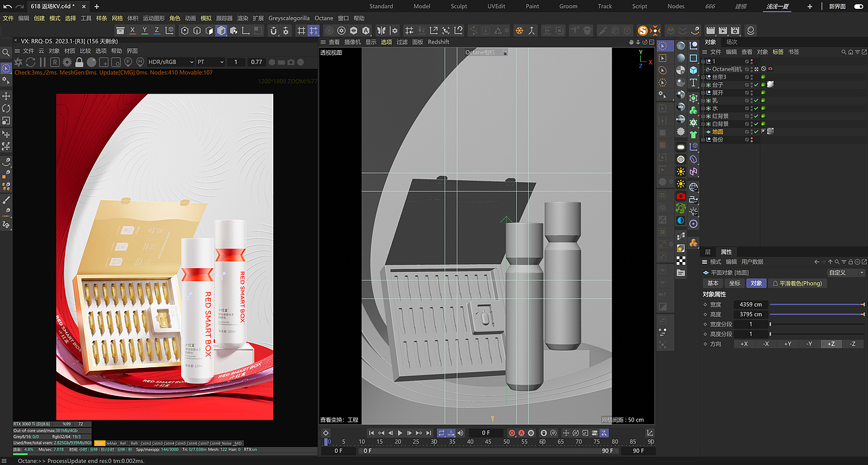Select the Rotate tool in left toolbar
The height and width of the screenshot is (465, 868).
coord(6,109)
